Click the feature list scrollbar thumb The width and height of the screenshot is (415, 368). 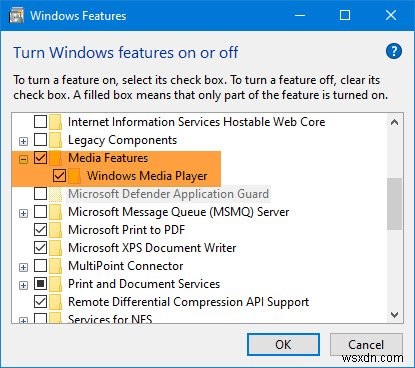(x=395, y=204)
